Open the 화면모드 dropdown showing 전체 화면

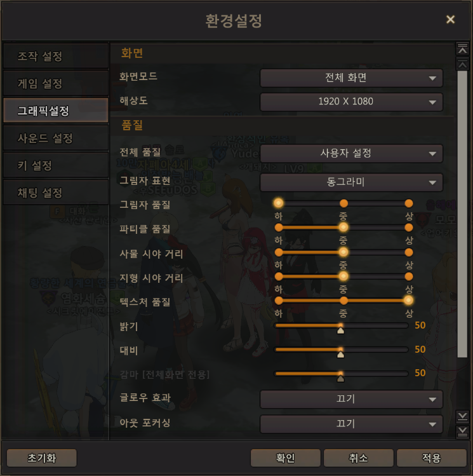click(351, 78)
